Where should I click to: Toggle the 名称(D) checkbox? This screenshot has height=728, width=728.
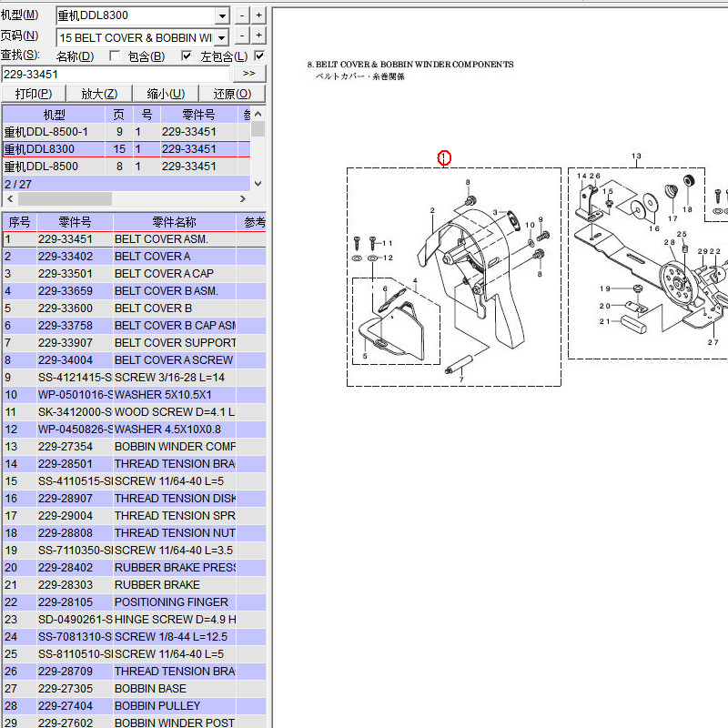click(x=115, y=56)
